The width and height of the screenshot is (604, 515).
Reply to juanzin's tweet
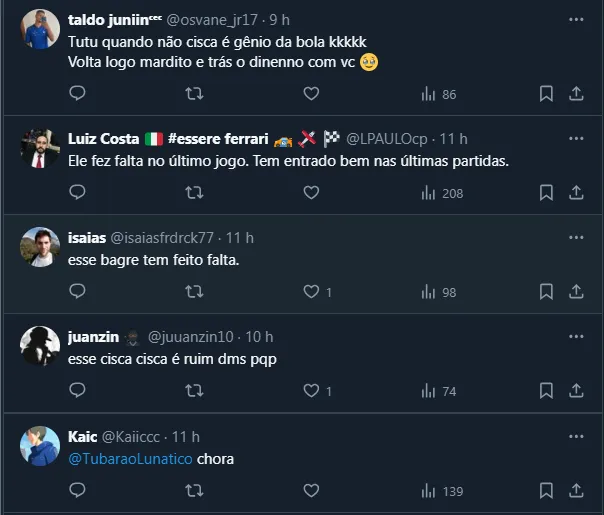pyautogui.click(x=78, y=391)
